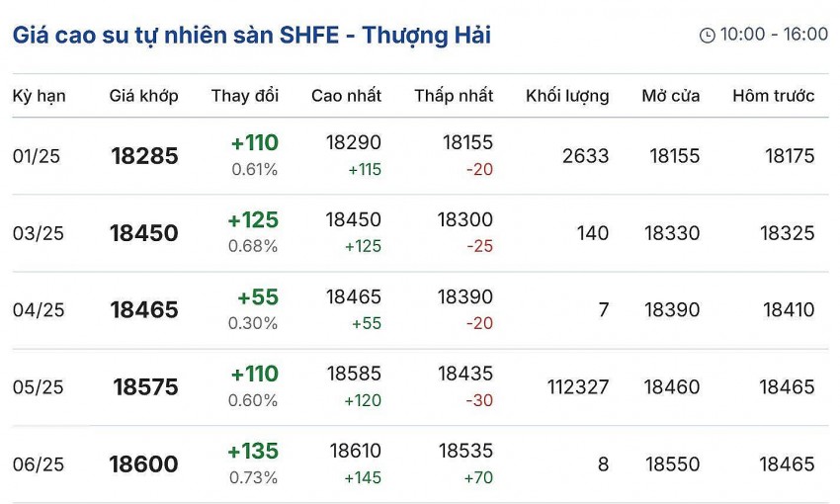Screen dimensions: 840x504
Task: Sort by the Khối lượng column header
Action: click(567, 96)
